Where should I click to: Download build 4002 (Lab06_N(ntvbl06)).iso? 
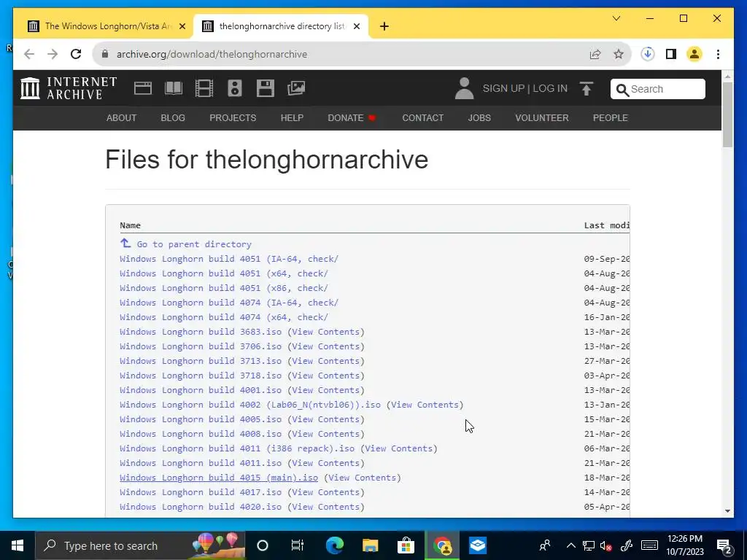pyautogui.click(x=250, y=404)
